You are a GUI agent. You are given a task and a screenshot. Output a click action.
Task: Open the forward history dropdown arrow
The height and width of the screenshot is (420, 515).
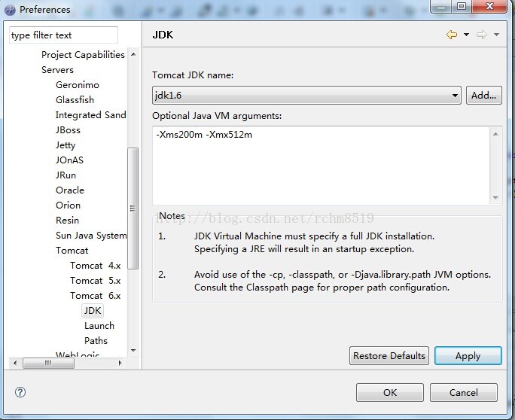click(496, 35)
